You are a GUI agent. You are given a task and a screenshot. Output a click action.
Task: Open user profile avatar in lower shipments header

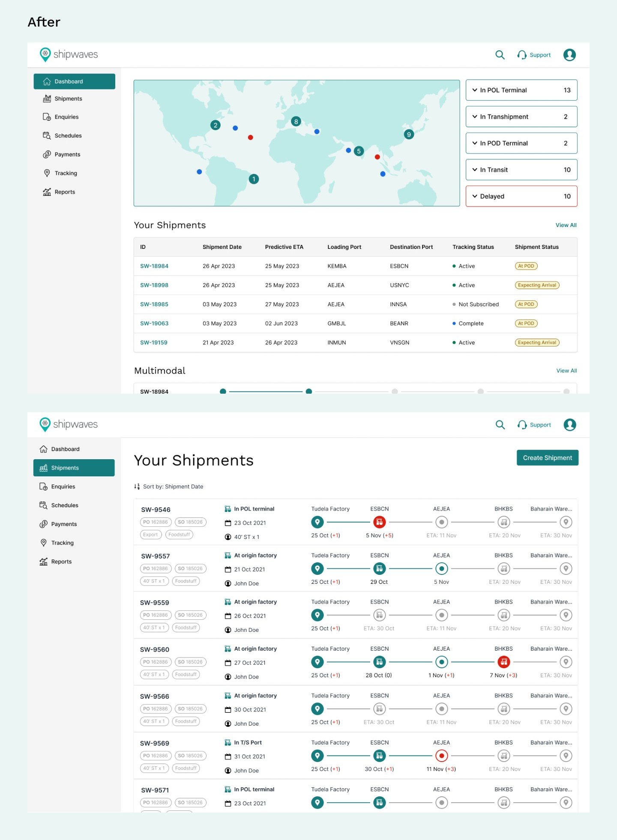tap(570, 424)
